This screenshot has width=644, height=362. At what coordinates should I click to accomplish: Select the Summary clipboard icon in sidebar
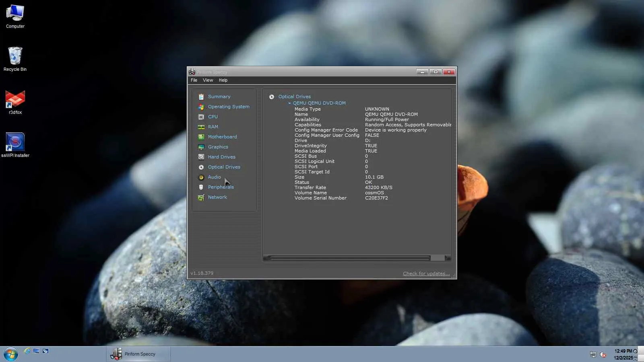click(201, 97)
